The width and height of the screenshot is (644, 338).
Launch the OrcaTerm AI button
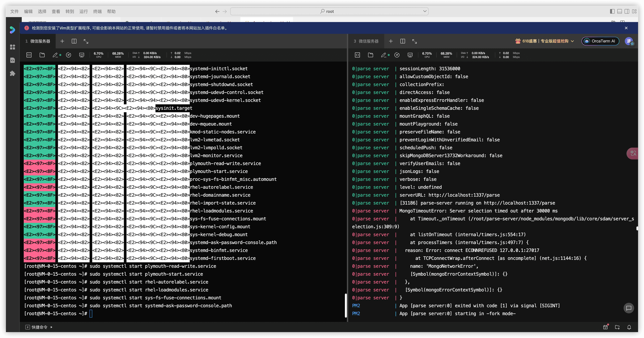tap(600, 41)
